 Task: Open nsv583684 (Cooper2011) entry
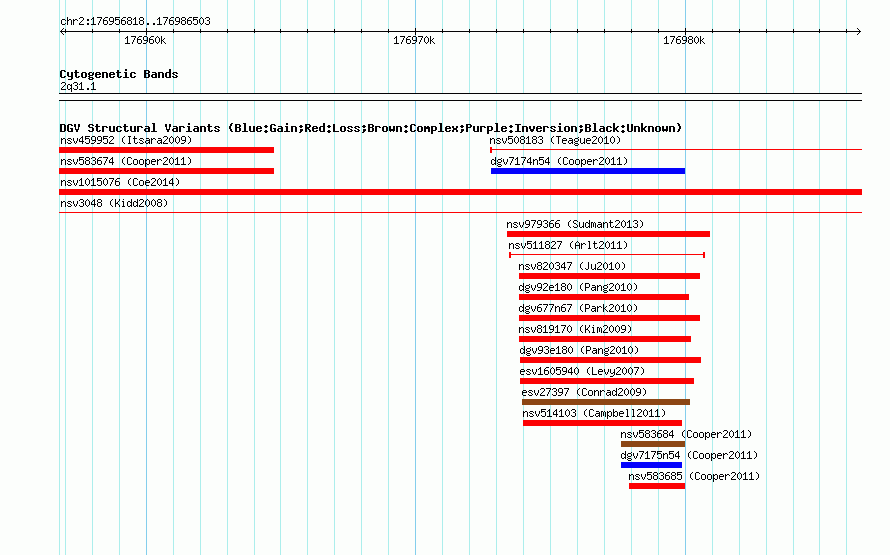click(686, 434)
